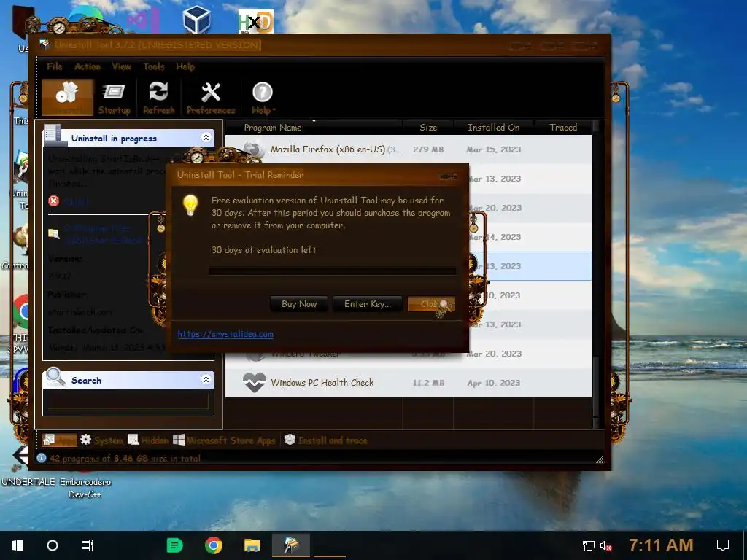Screen dimensions: 747x560
Task: Sort by the Size column header
Action: [428, 127]
